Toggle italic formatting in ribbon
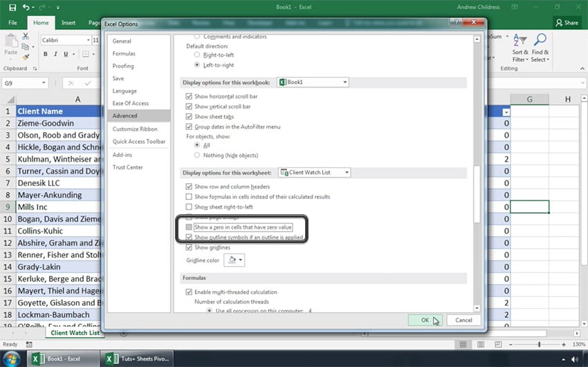This screenshot has width=588, height=367. tap(55, 54)
